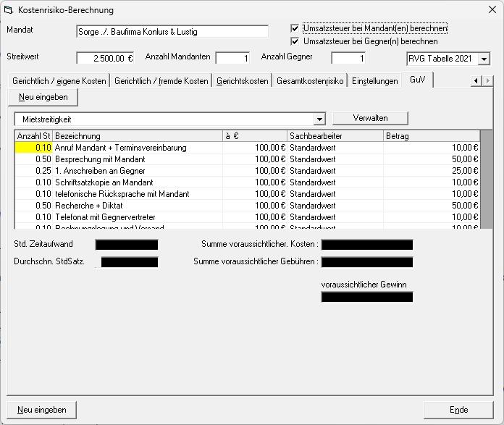Click the Kostenrisiko-Berechnung window title icon
The width and height of the screenshot is (504, 425).
9,10
